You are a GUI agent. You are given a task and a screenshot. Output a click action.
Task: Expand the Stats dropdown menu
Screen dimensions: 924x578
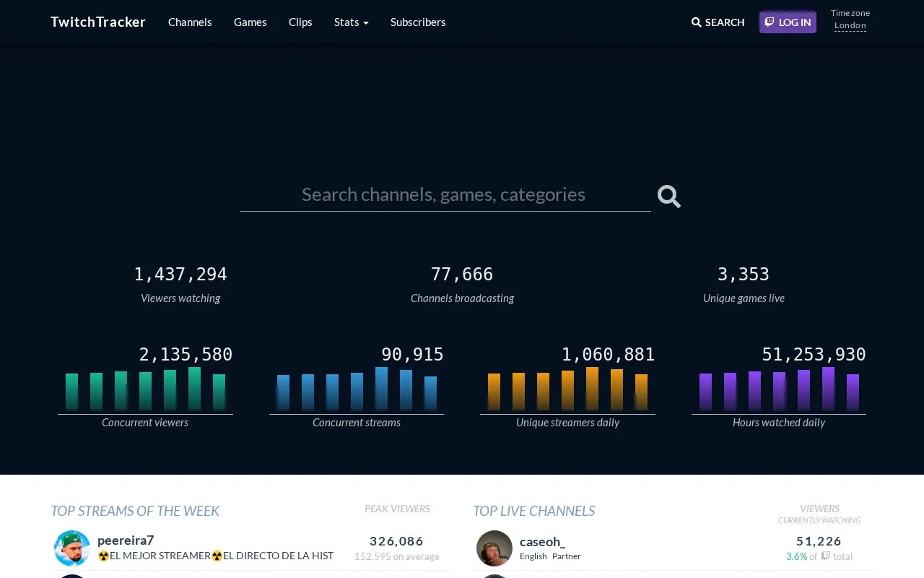click(352, 22)
